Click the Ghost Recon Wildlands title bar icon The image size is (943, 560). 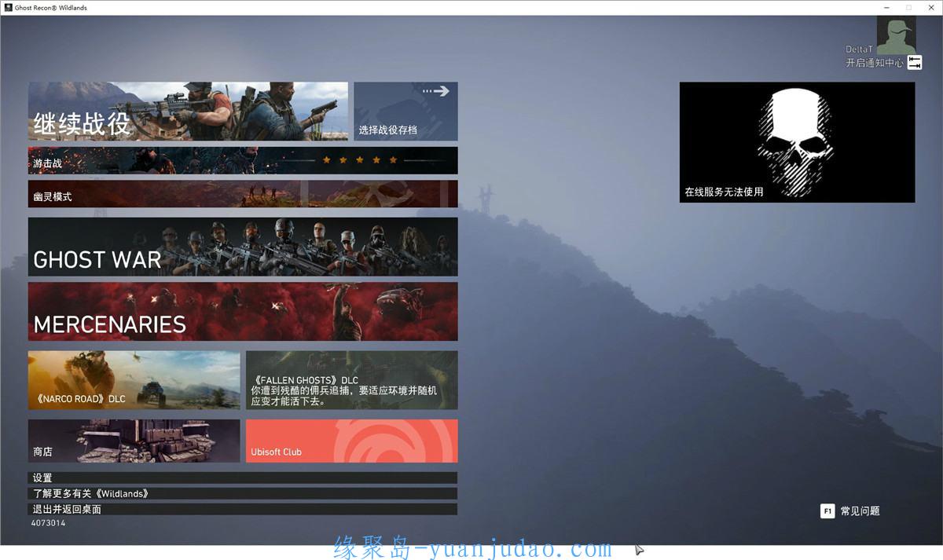[x=8, y=8]
